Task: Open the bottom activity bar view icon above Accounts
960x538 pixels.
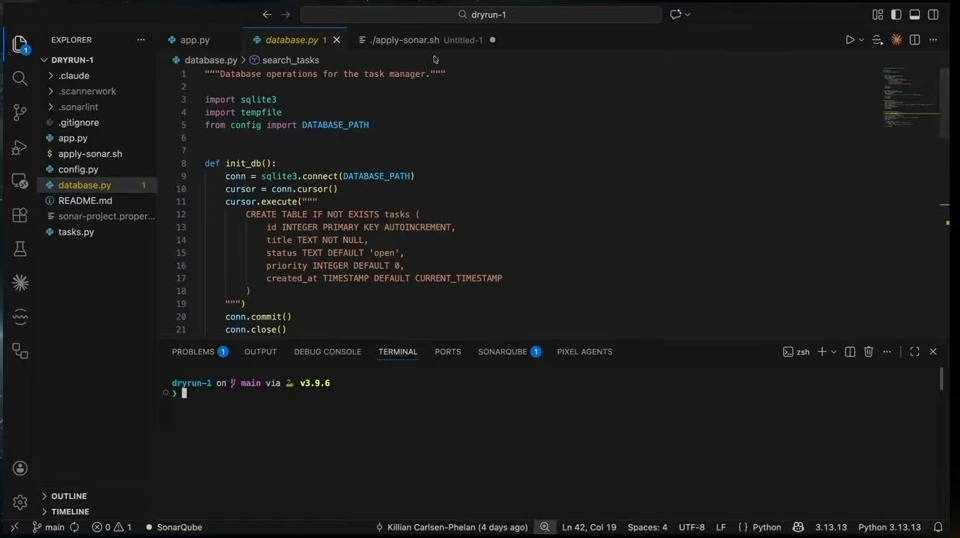Action: (20, 351)
